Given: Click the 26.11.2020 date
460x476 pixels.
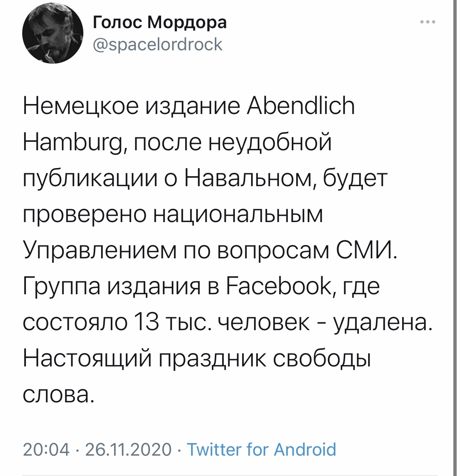Looking at the screenshot, I should pos(129,449).
